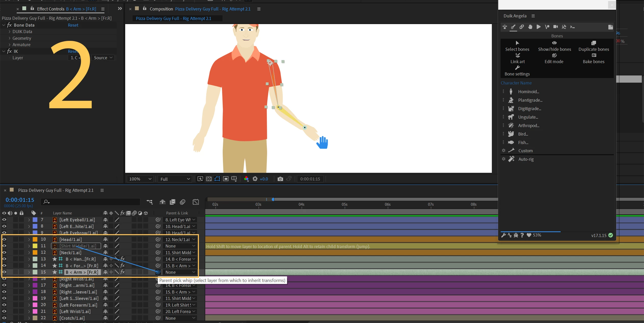Expand the Geometry property group
The height and width of the screenshot is (323, 644).
coord(9,38)
